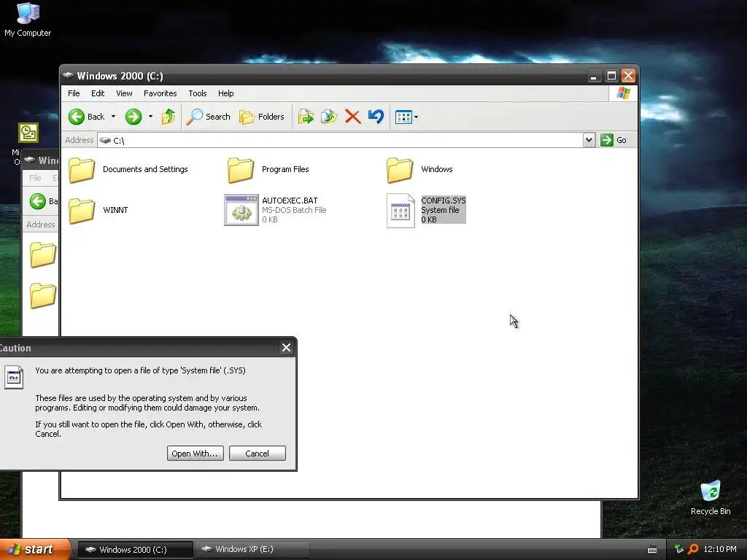Click the Copy To toolbar icon
Viewport: 747px width, 560px height.
(x=329, y=117)
